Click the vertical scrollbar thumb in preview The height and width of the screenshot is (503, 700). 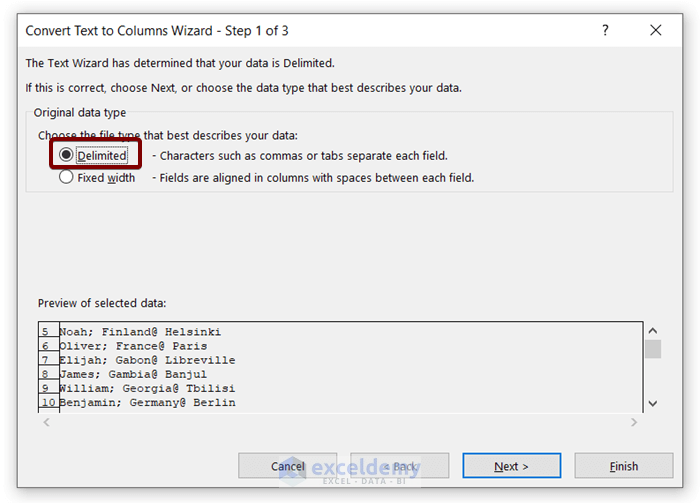pos(653,349)
